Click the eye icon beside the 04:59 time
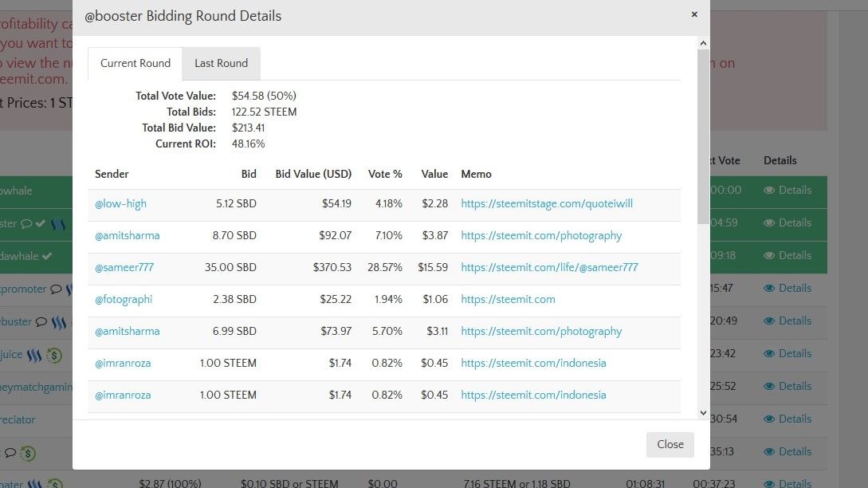 pyautogui.click(x=769, y=222)
